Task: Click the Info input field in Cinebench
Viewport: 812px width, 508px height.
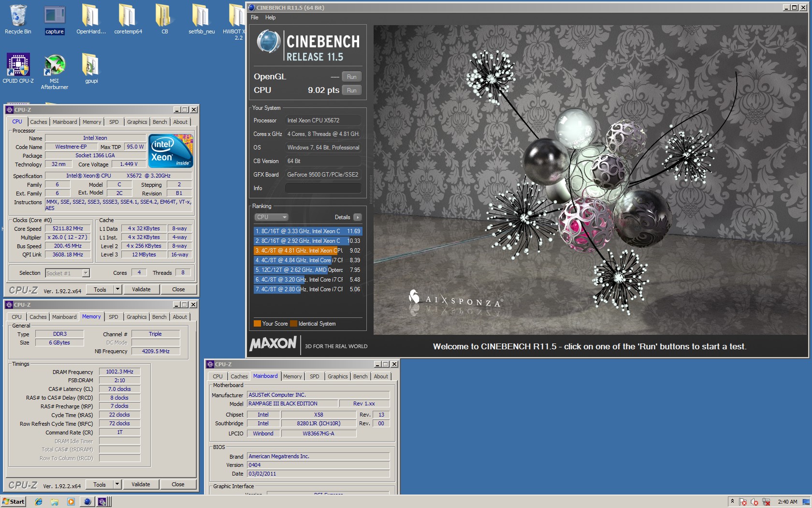Action: coord(323,188)
